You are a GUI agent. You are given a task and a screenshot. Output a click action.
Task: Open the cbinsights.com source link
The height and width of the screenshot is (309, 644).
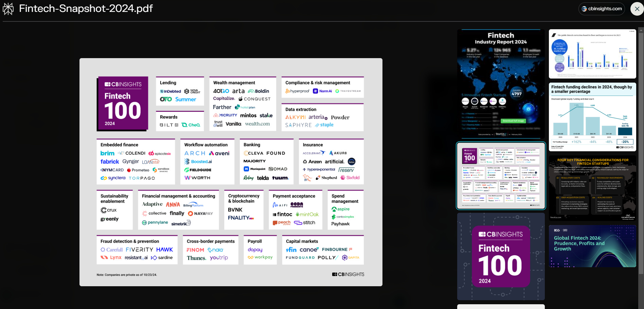[x=602, y=9]
